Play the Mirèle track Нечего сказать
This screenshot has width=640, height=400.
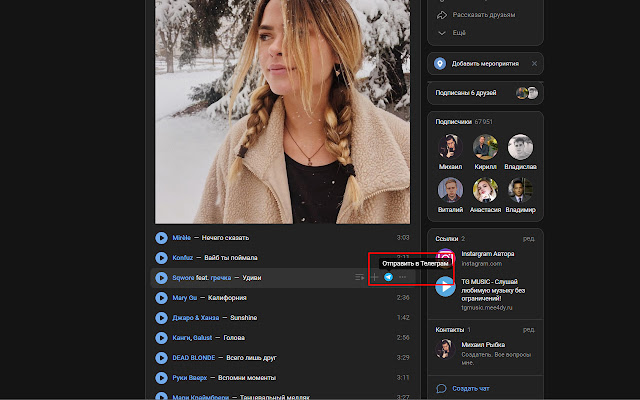161,238
